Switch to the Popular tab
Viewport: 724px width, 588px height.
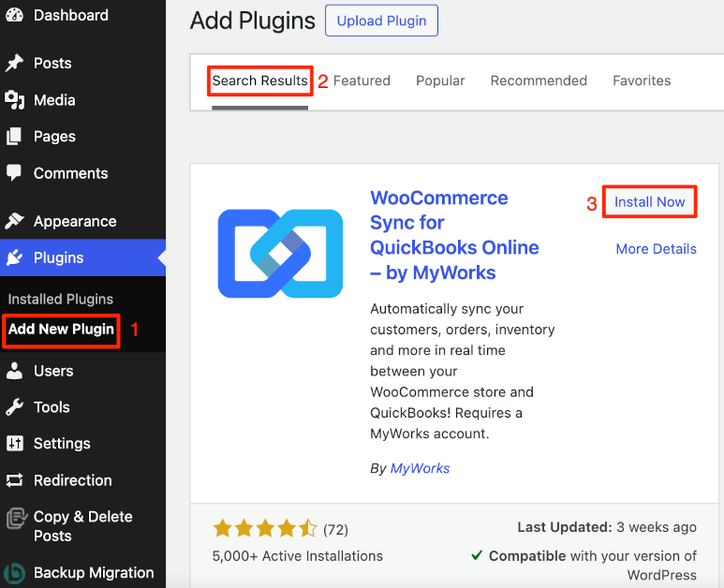click(440, 81)
